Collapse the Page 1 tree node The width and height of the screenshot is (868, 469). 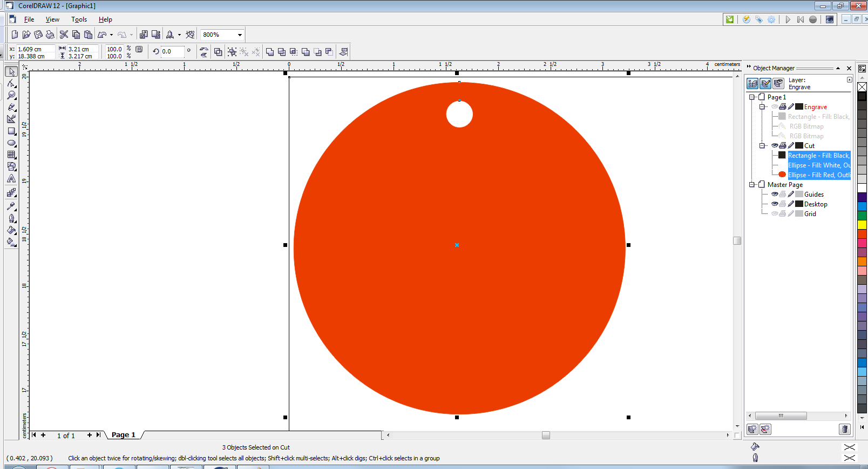click(x=752, y=97)
